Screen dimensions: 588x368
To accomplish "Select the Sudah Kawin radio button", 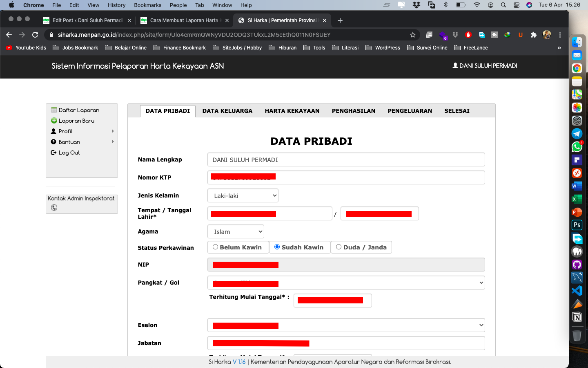I will (277, 247).
